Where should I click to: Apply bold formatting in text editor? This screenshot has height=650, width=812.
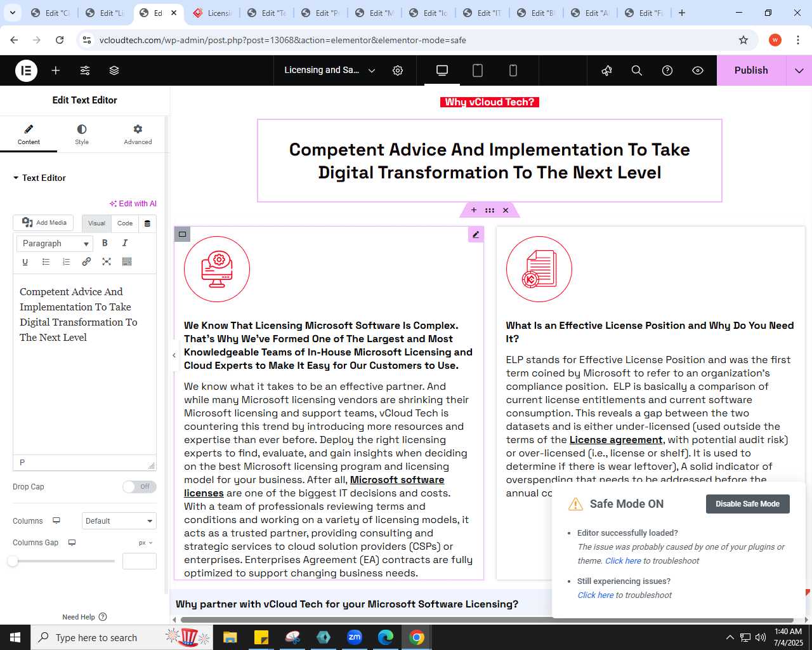105,243
